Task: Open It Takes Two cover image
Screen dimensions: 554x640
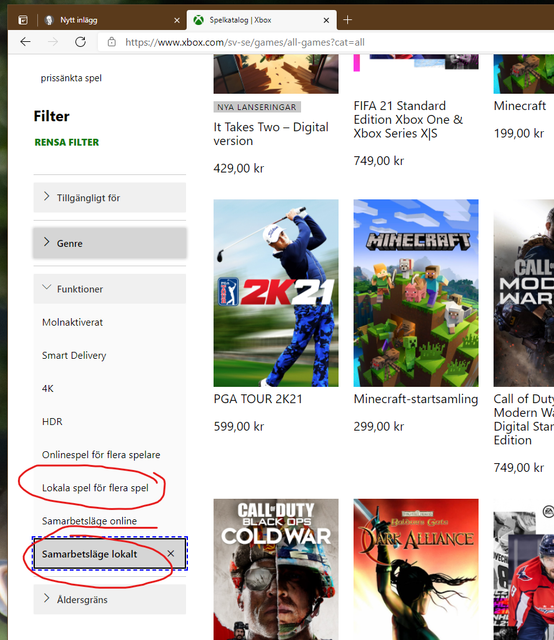Action: pos(276,73)
